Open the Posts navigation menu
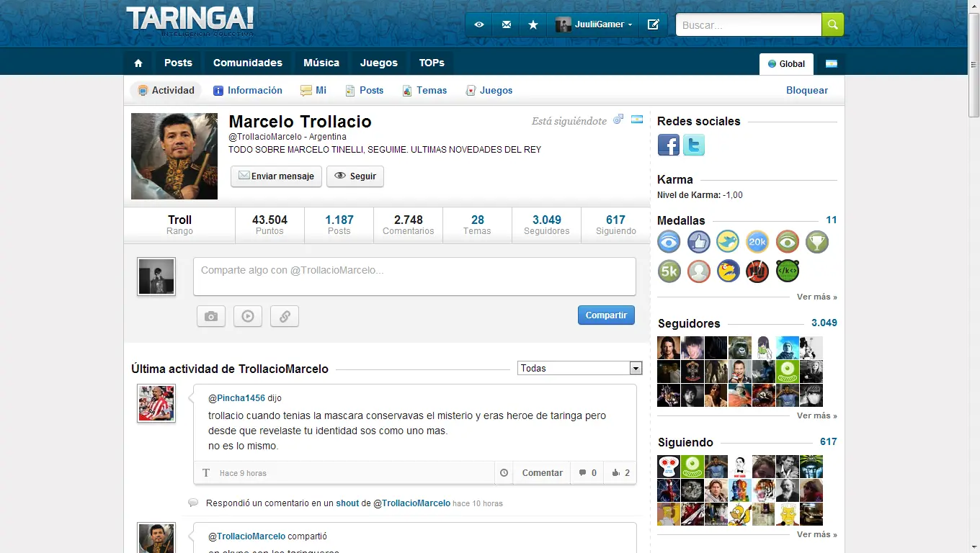The image size is (980, 553). pos(178,63)
